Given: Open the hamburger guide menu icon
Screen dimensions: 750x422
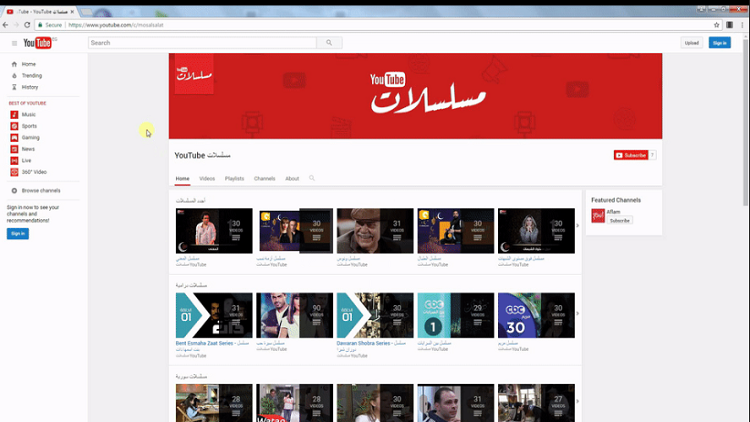Looking at the screenshot, I should pyautogui.click(x=14, y=43).
